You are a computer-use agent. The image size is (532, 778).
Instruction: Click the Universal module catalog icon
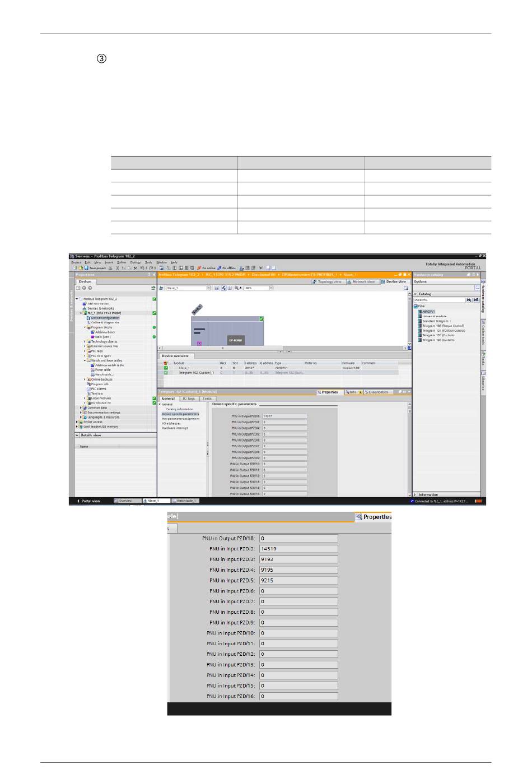pyautogui.click(x=420, y=316)
